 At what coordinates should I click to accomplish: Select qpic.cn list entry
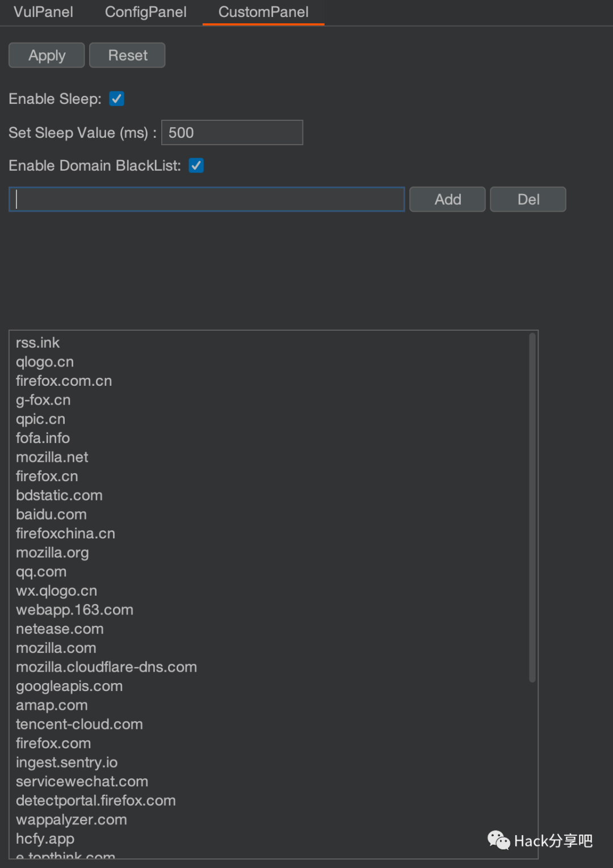tap(40, 419)
